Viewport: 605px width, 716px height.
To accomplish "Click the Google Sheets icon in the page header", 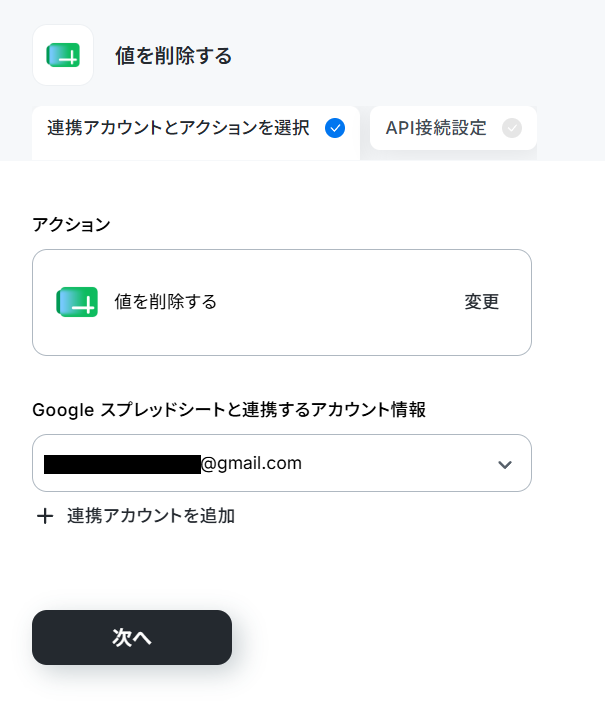I will [63, 55].
